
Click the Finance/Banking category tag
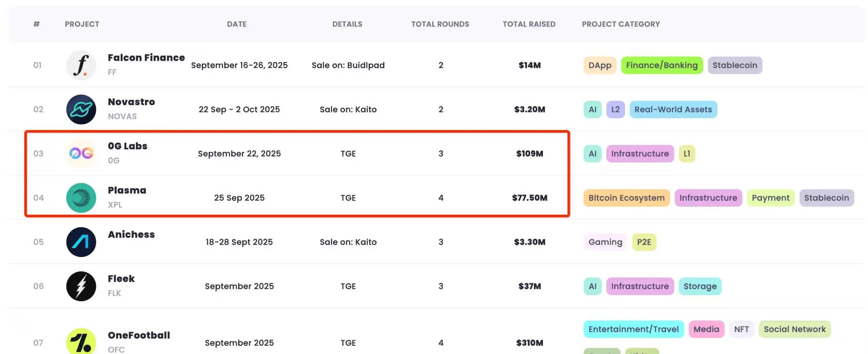(x=662, y=65)
